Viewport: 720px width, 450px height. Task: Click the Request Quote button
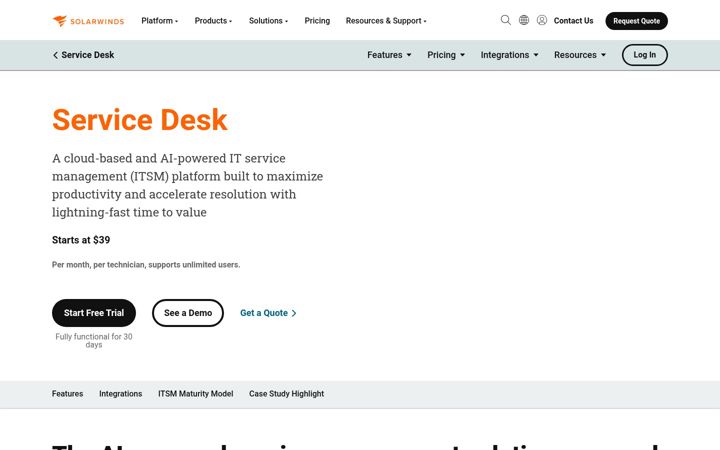636,21
